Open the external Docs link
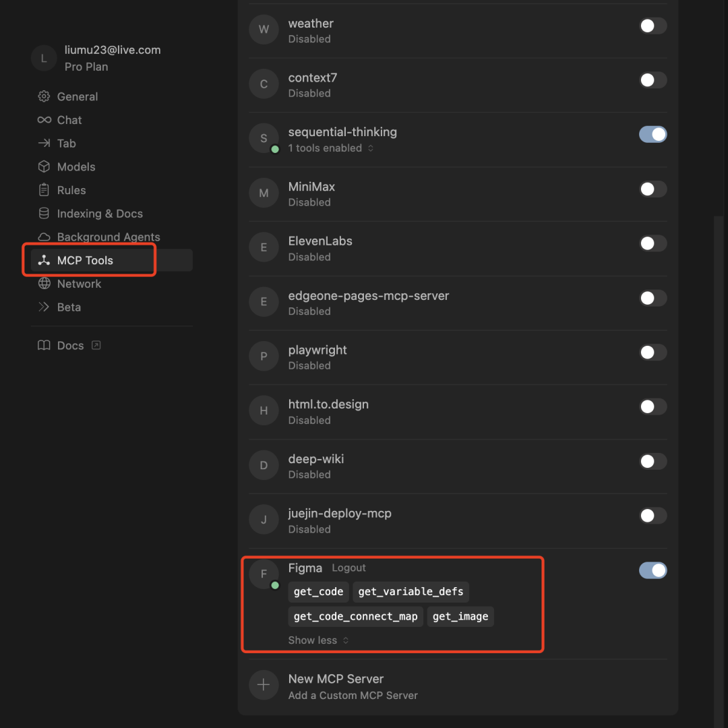 click(x=70, y=345)
